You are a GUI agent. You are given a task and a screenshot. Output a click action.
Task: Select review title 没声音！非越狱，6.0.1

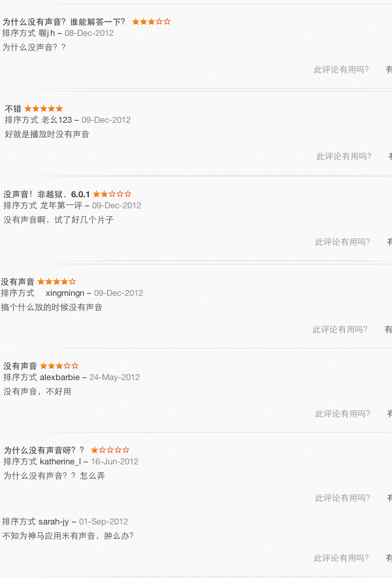click(x=46, y=195)
